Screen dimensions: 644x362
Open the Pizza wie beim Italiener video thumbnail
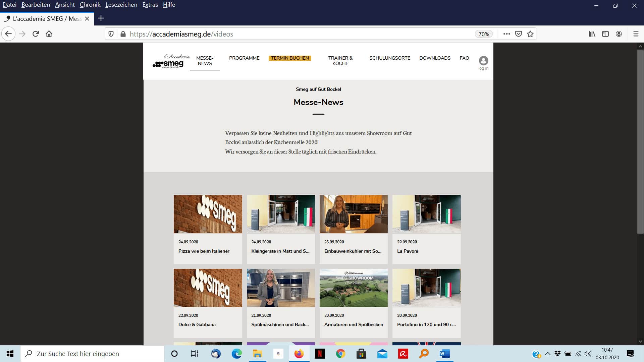pyautogui.click(x=208, y=214)
